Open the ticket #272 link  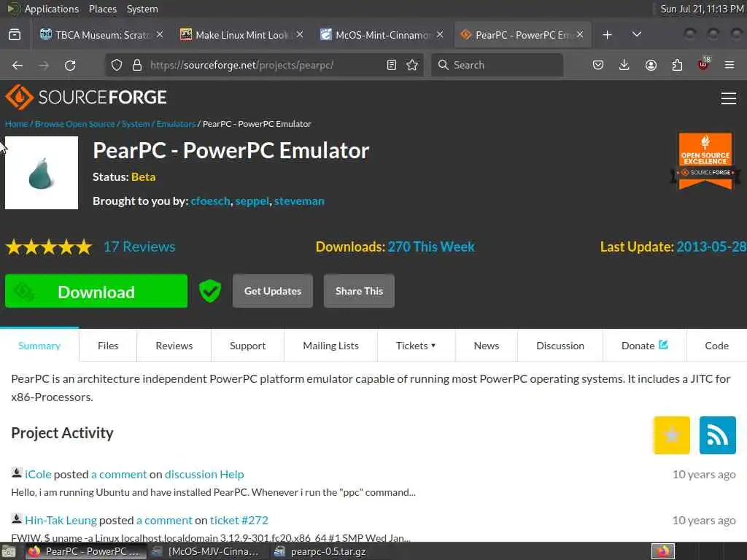tap(239, 520)
